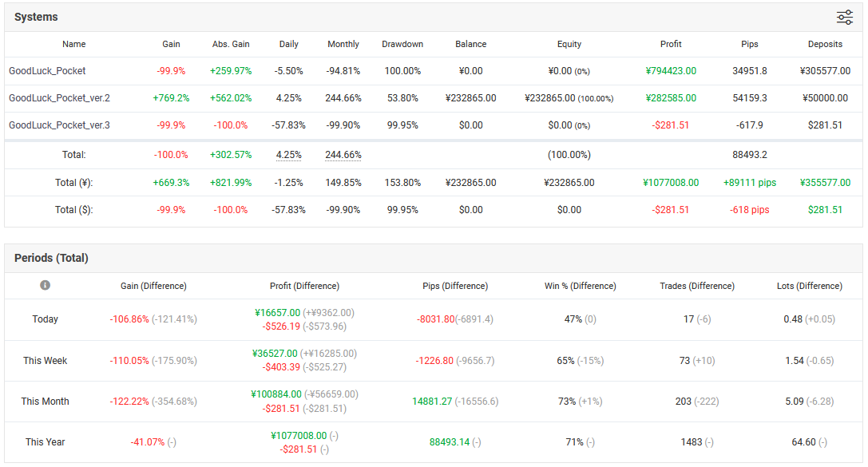Sort by Monthly column header
Viewport: 868px width, 467px height.
click(x=343, y=44)
